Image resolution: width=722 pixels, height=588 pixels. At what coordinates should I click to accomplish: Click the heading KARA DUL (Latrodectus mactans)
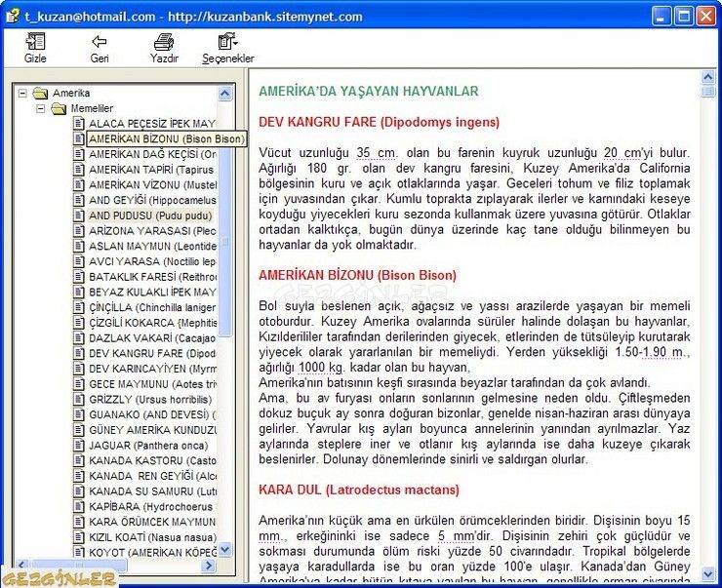(x=359, y=490)
